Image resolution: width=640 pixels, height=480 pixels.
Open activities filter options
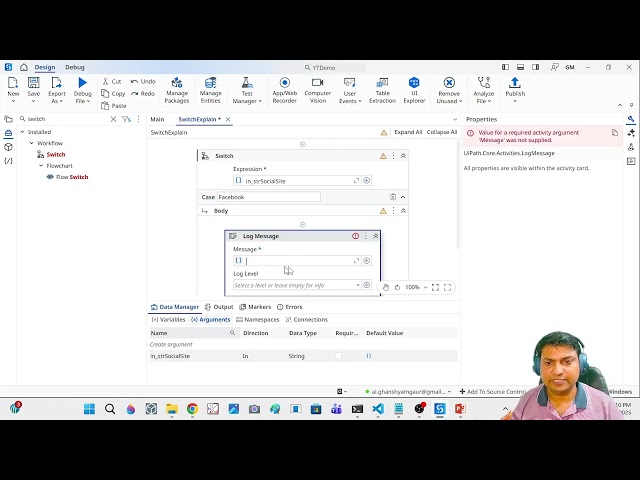[127, 119]
